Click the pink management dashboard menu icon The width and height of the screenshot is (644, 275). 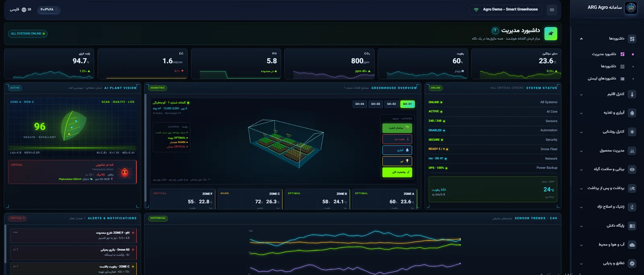[x=622, y=54]
